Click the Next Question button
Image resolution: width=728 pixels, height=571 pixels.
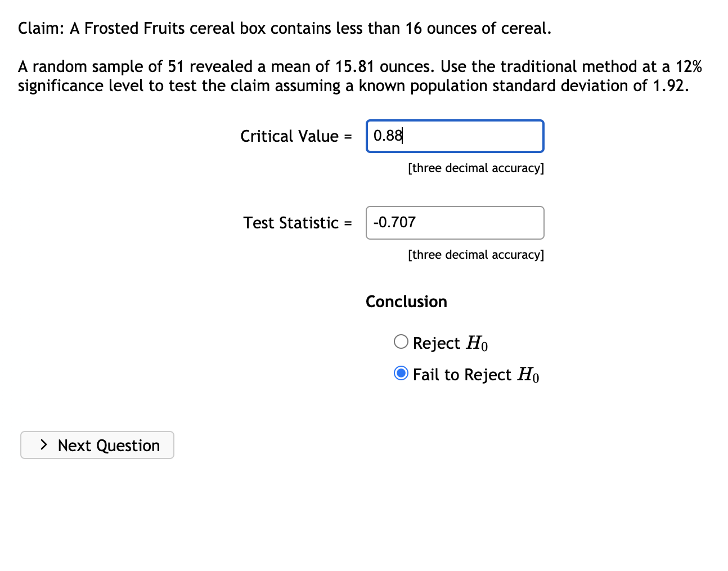[97, 444]
